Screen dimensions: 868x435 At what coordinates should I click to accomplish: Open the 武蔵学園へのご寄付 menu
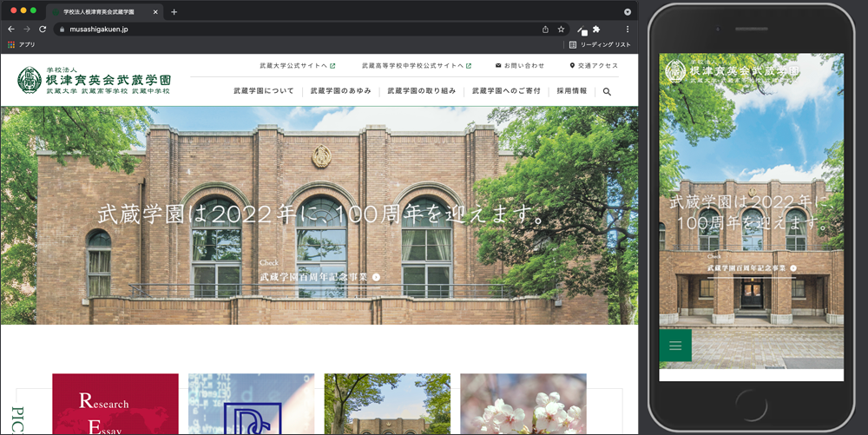[x=506, y=91]
